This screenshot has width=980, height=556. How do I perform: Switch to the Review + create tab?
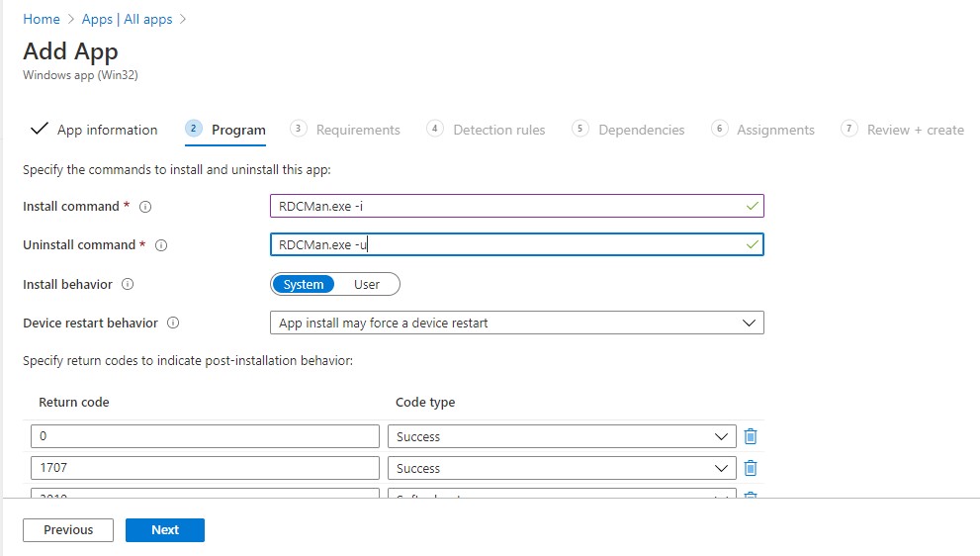[x=916, y=130]
